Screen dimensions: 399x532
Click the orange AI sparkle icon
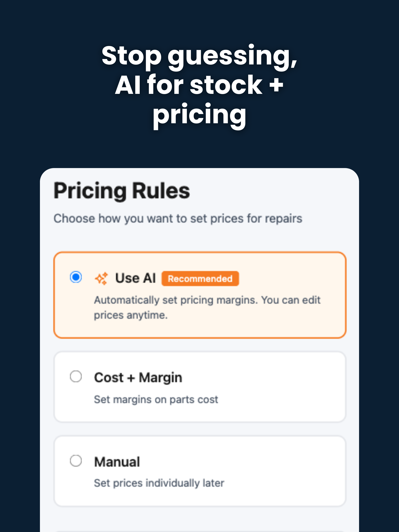click(101, 278)
